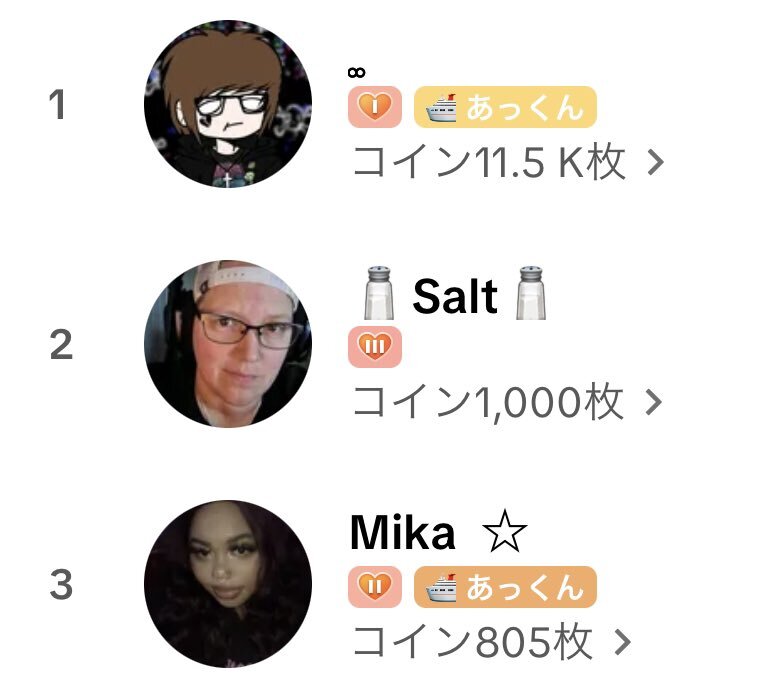Open Salt's profile photo

pos(228,344)
